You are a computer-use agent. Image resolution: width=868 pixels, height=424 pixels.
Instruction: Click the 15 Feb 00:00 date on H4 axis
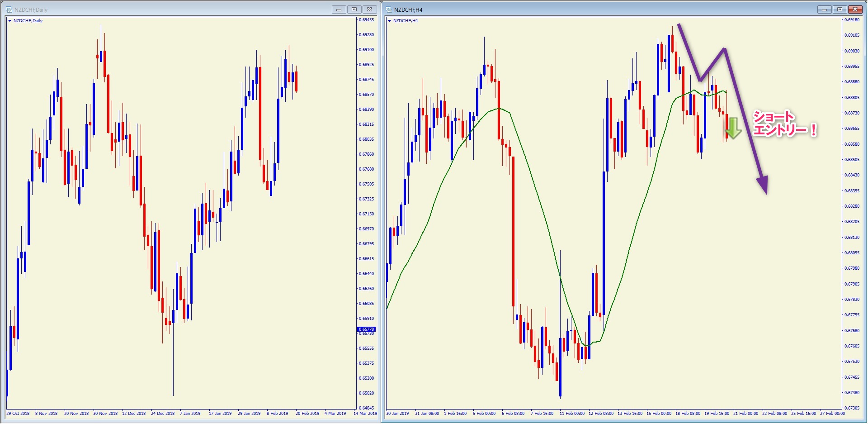pos(659,414)
